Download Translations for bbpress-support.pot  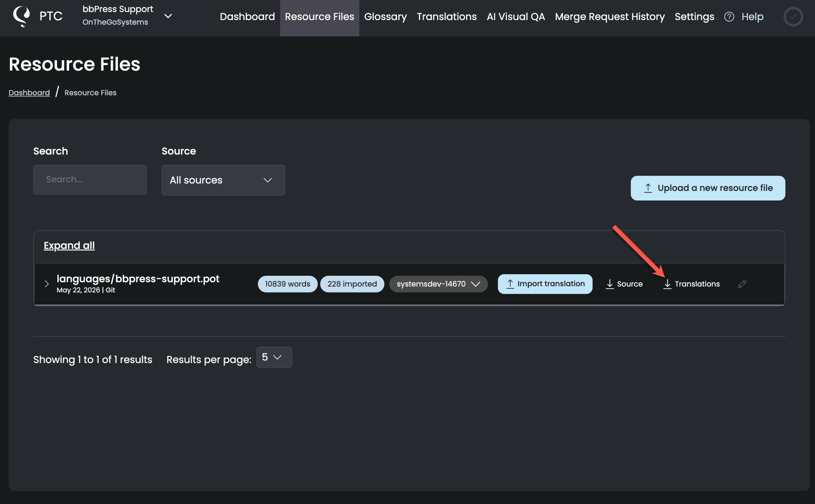pos(691,284)
